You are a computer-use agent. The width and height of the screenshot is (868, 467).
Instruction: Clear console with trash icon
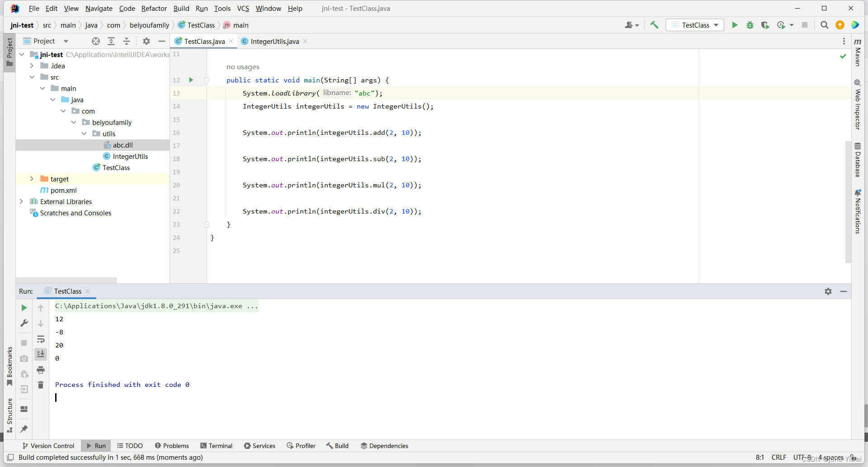tap(41, 385)
